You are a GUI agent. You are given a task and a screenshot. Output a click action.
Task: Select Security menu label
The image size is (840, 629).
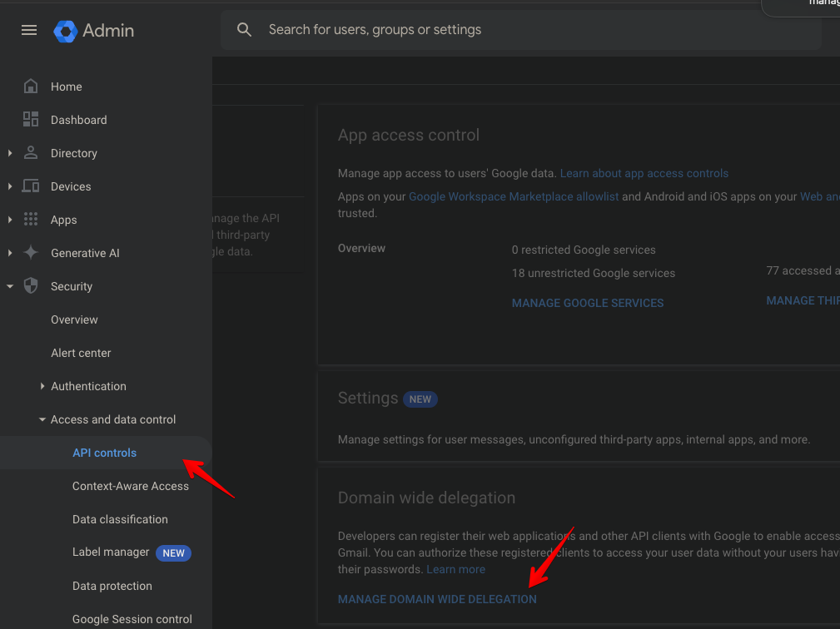point(72,286)
